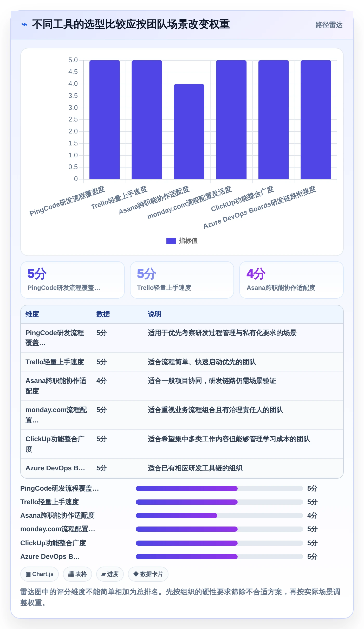The height and width of the screenshot is (629, 364).
Task: Select the Chart.js tag chip
Action: coord(40,574)
